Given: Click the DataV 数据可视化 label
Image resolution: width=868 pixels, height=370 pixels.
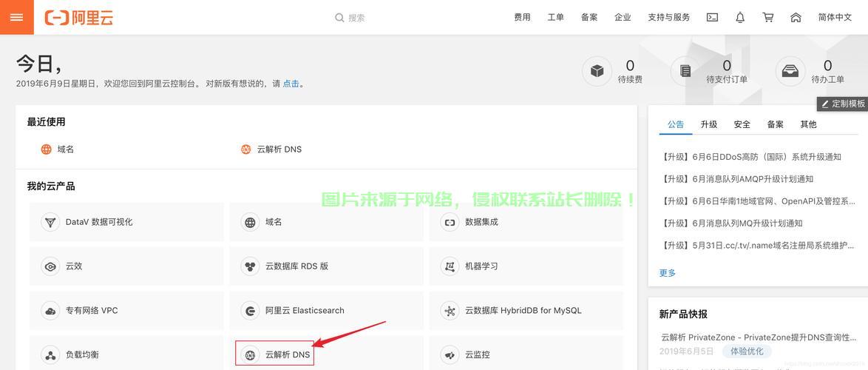Looking at the screenshot, I should point(99,222).
